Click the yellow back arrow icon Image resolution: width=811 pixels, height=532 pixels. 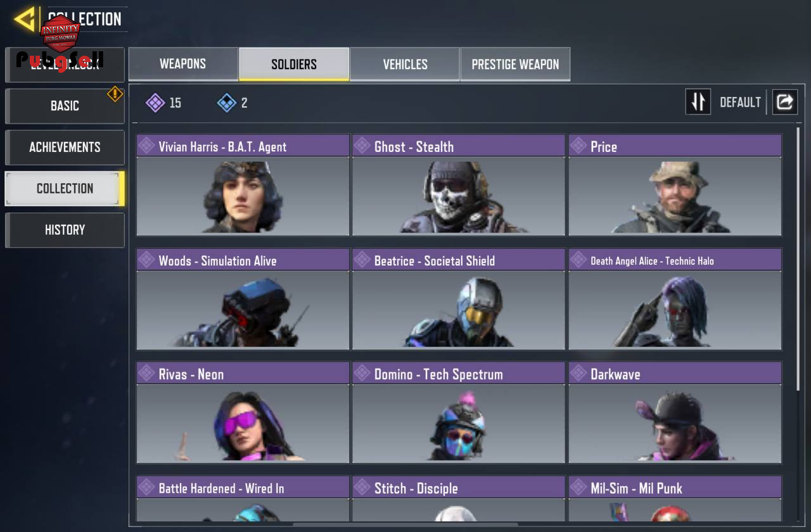coord(25,19)
